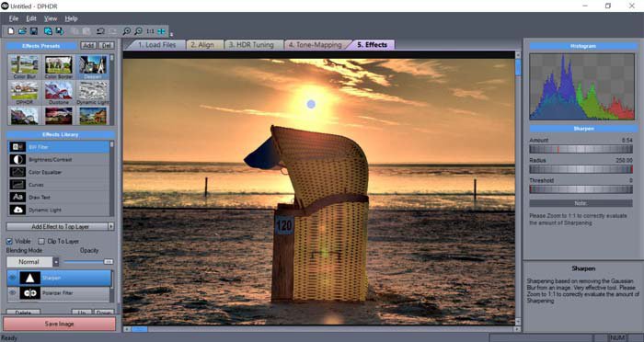Select the 5. Effects tab

(x=372, y=45)
